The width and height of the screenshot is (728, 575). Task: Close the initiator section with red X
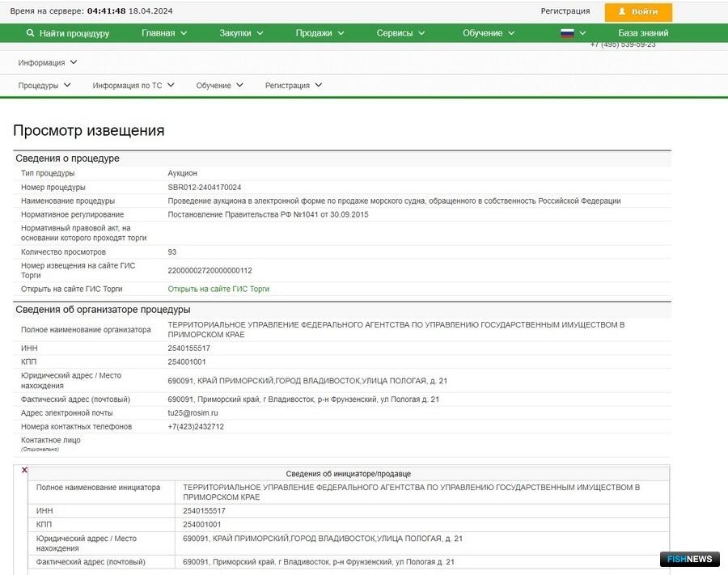pos(24,470)
